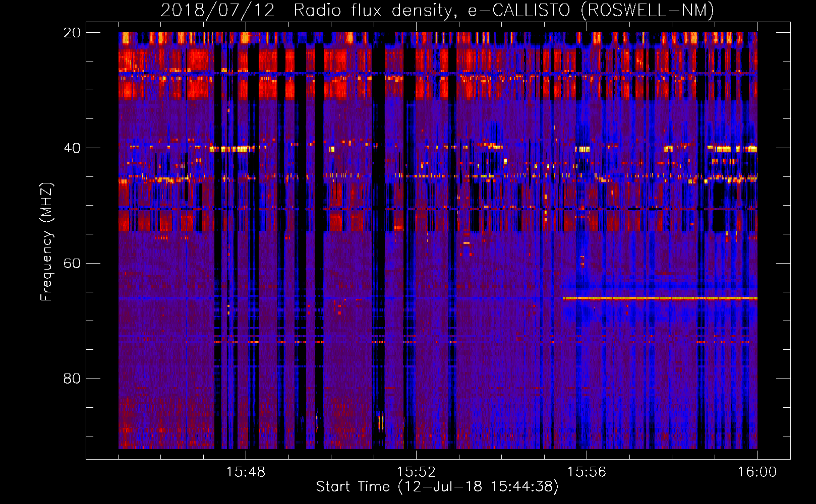The width and height of the screenshot is (816, 504).
Task: Click the "Start Time (12-Jul-18 15:44:38)" label
Action: pos(437,487)
